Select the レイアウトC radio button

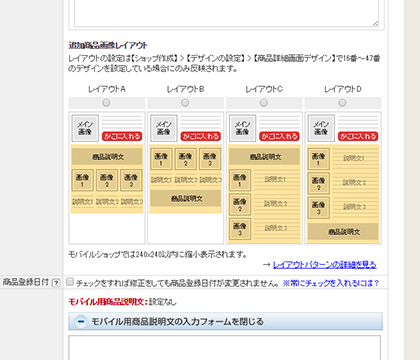[264, 103]
